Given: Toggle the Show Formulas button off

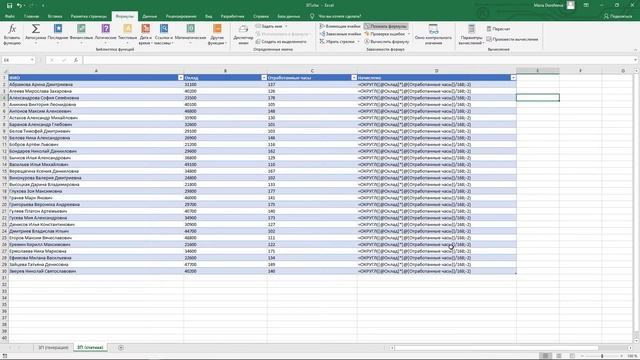Looking at the screenshot, I should pyautogui.click(x=386, y=26).
